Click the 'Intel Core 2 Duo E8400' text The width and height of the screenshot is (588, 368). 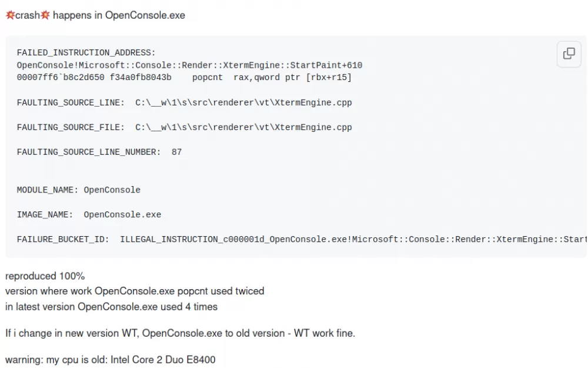(x=163, y=360)
